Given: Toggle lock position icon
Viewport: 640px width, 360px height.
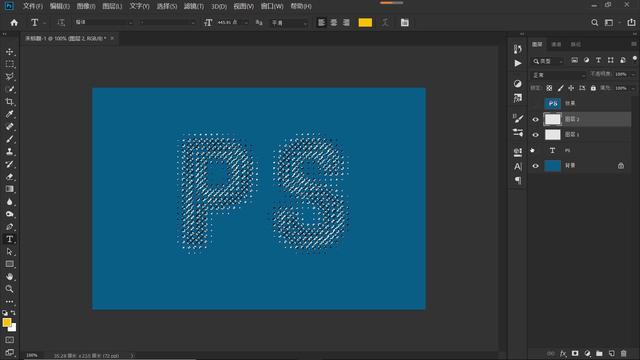Looking at the screenshot, I should [x=571, y=88].
